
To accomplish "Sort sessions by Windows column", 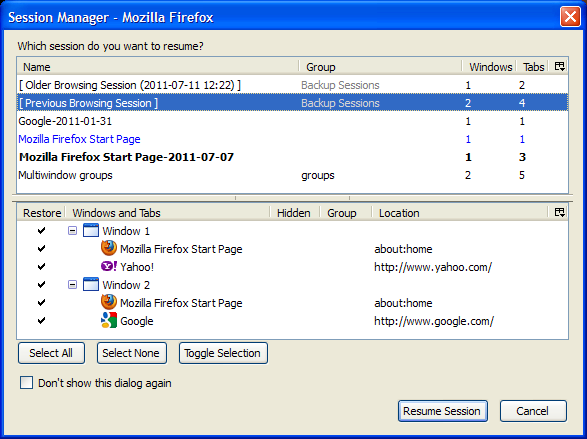I will click(489, 67).
